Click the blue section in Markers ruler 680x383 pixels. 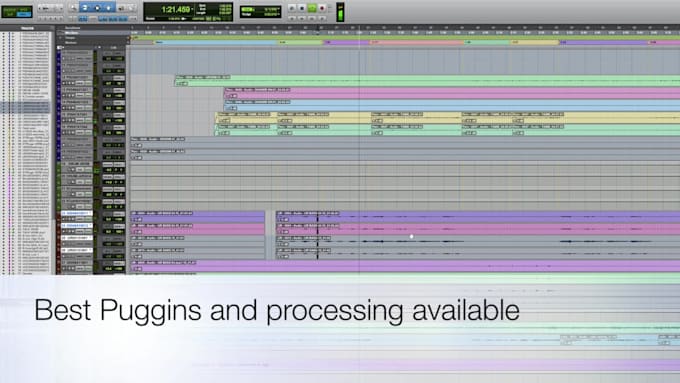tap(216, 43)
